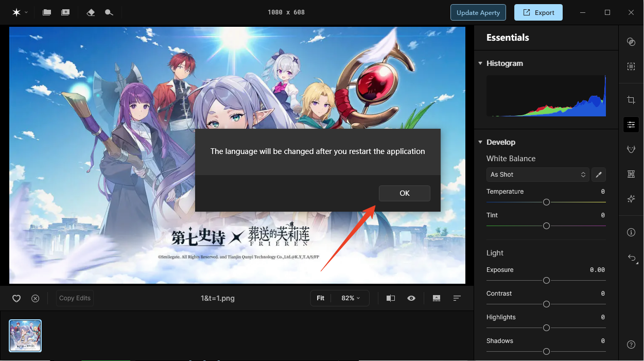Open the Crop tool in right sidebar
Screen dimensions: 644x361
click(x=631, y=100)
